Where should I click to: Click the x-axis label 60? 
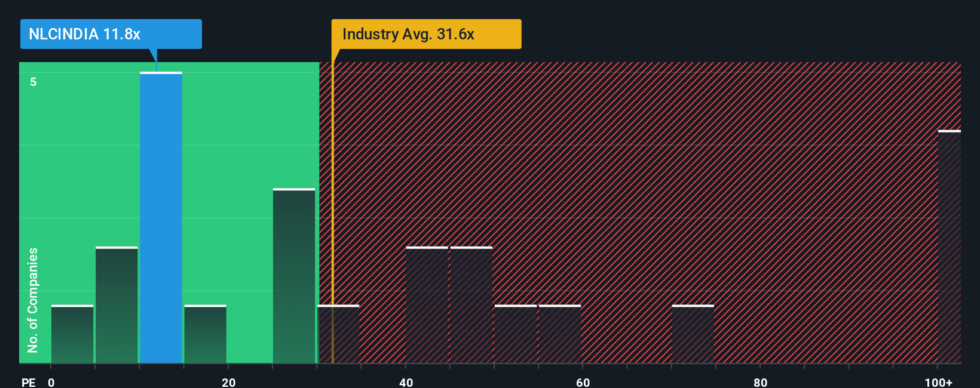click(x=583, y=382)
